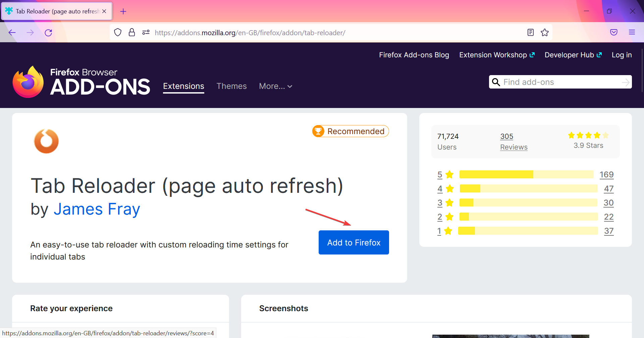Click the magnifier in the Find add-ons box
This screenshot has width=644, height=338.
click(x=496, y=82)
